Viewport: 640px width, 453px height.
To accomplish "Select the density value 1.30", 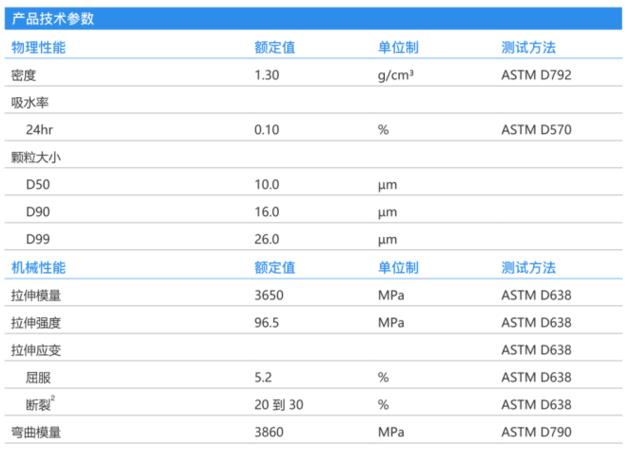I will coord(267,75).
